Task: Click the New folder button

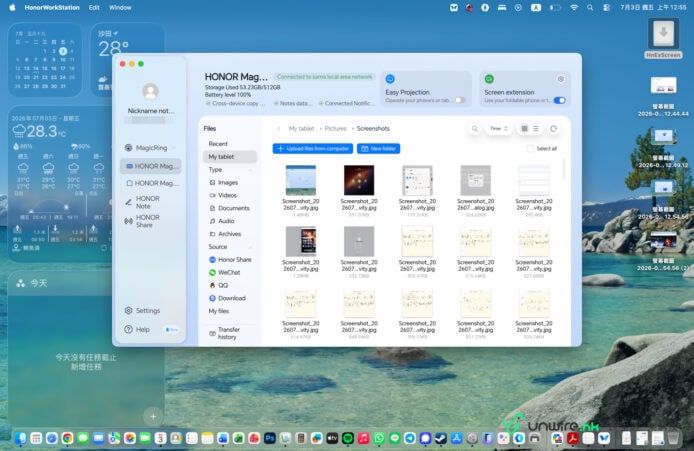Action: coord(378,149)
